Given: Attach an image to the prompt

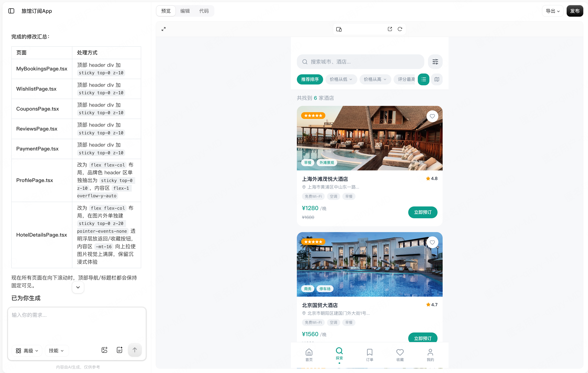Looking at the screenshot, I should pos(104,350).
